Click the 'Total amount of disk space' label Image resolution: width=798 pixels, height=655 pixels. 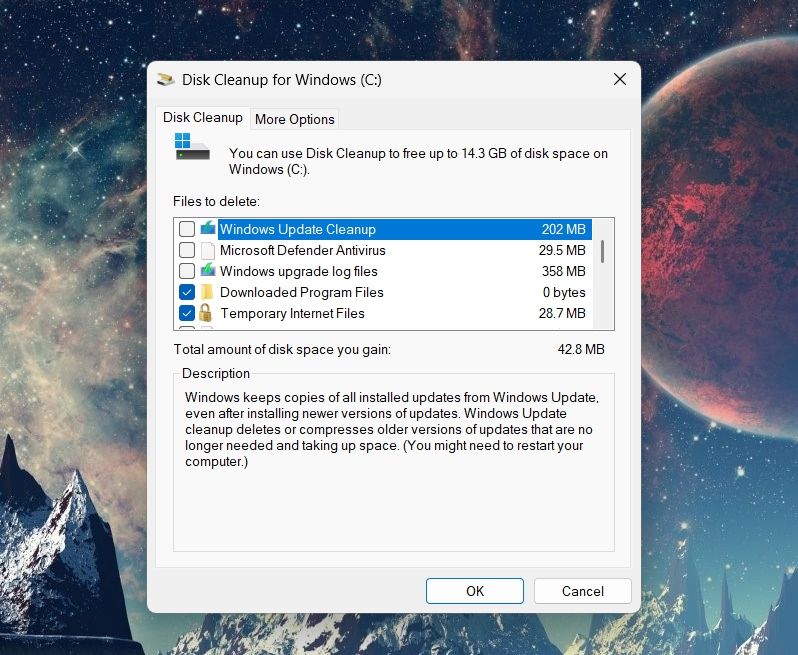pos(282,350)
